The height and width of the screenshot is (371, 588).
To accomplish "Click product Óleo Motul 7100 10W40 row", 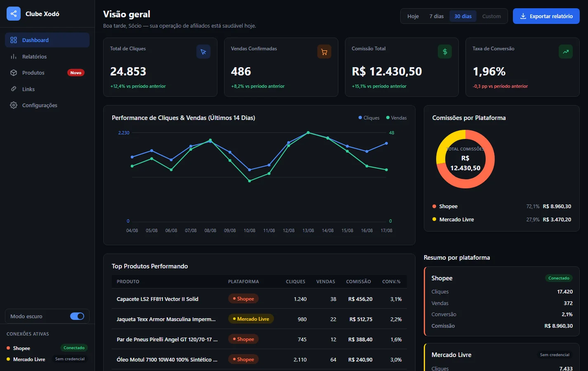I will (259, 359).
